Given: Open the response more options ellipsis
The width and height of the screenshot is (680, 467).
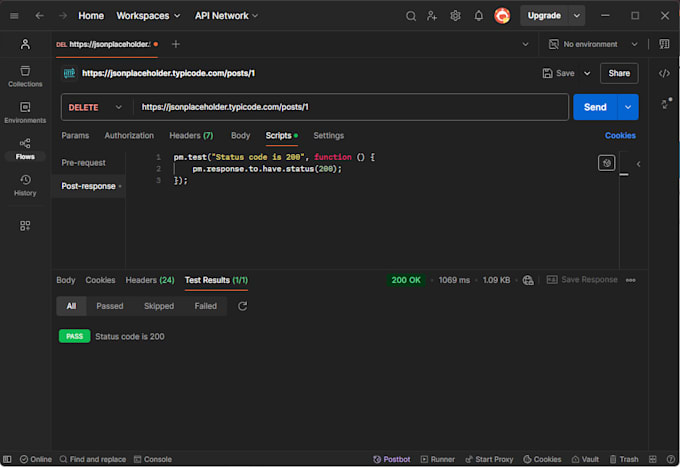Looking at the screenshot, I should [631, 280].
